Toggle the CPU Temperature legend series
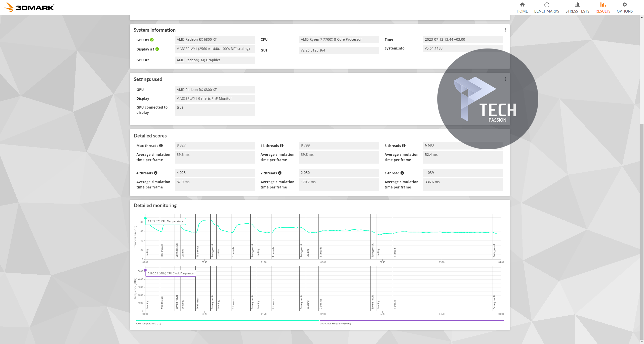This screenshot has height=344, width=644. tap(148, 323)
